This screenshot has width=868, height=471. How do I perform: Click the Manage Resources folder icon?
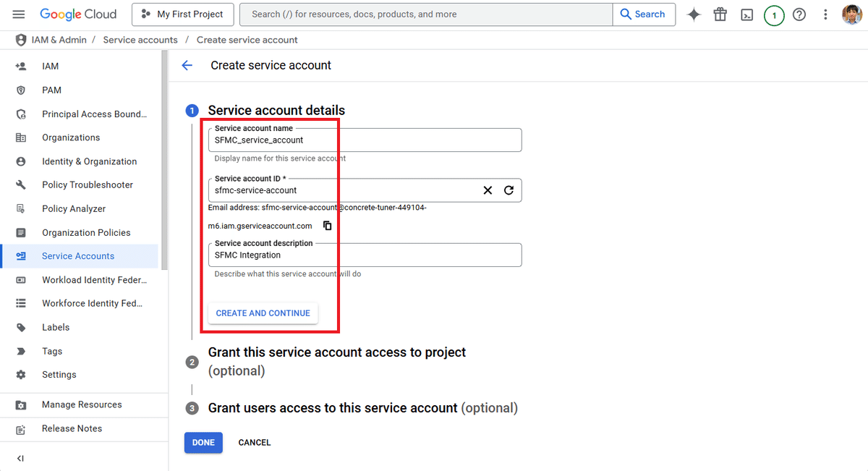[21, 404]
